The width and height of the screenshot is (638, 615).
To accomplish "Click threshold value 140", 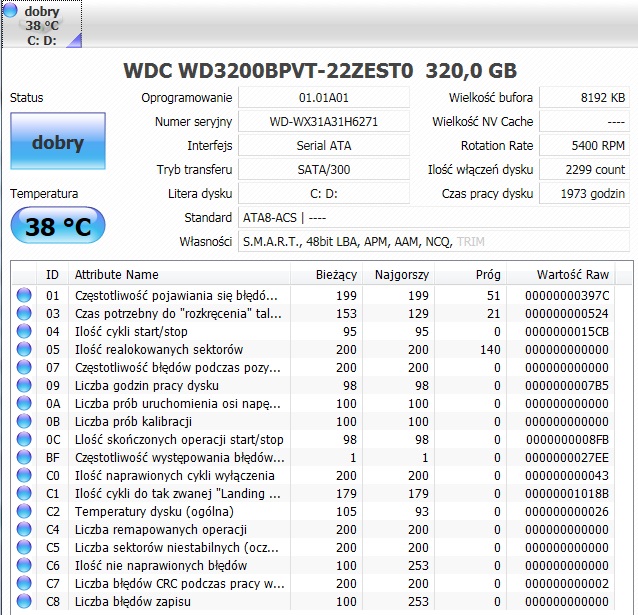I will point(490,350).
